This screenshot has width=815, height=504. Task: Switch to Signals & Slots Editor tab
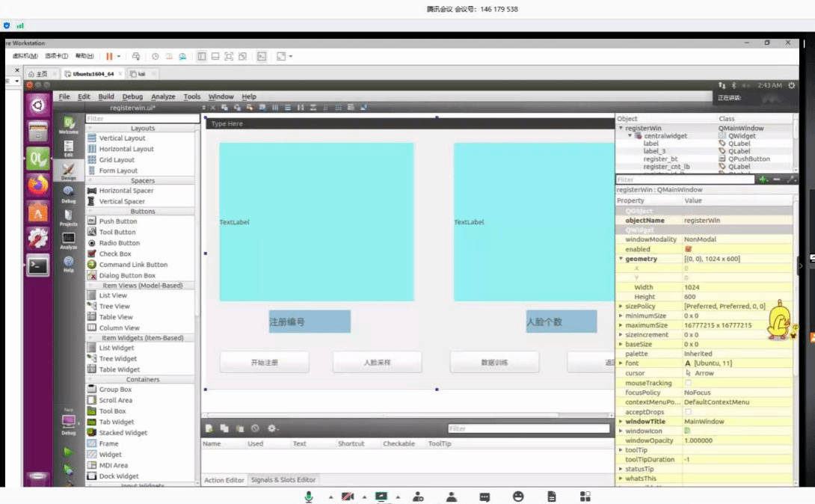(x=283, y=480)
